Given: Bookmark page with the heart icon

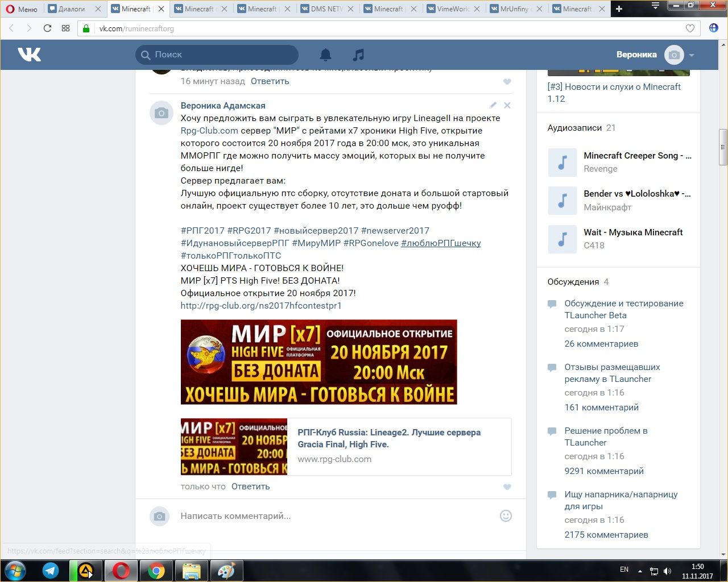Looking at the screenshot, I should coord(690,28).
